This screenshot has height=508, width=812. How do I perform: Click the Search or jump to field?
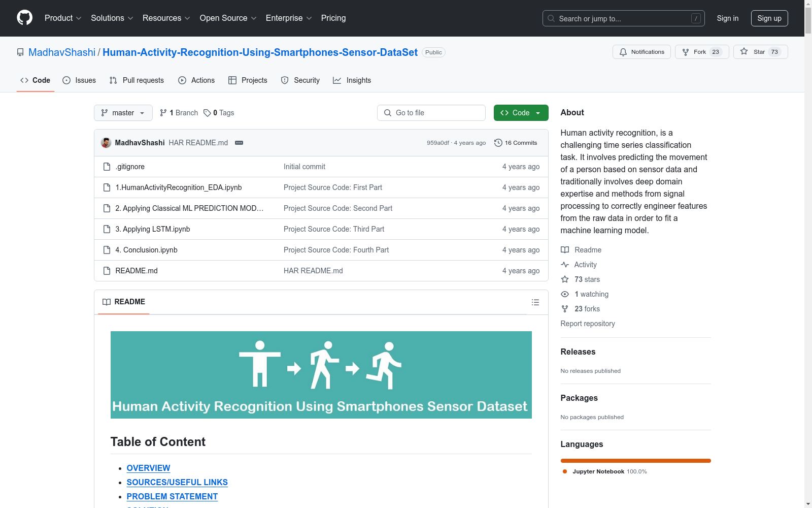coord(624,18)
